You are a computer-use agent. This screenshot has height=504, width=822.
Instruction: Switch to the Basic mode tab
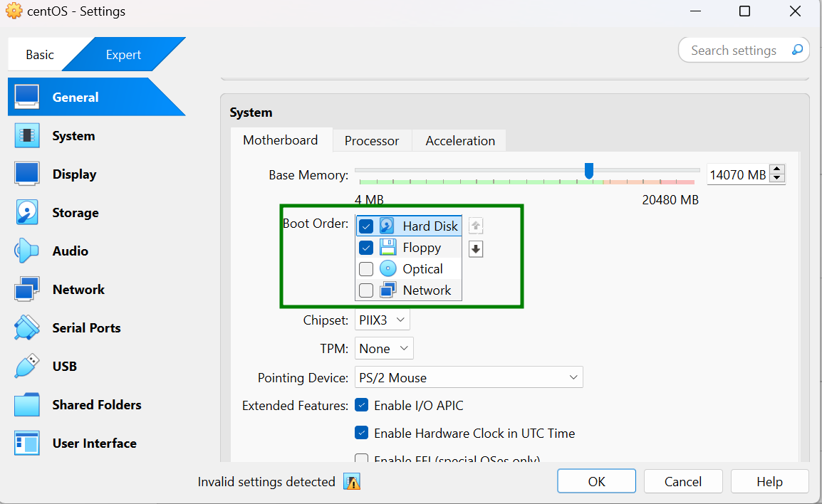40,55
